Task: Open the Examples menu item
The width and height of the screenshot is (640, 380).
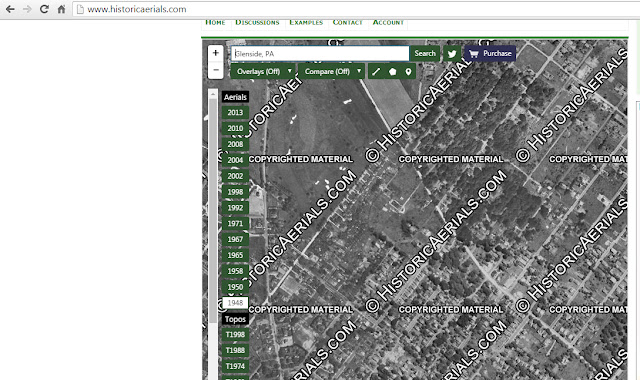Action: 306,22
